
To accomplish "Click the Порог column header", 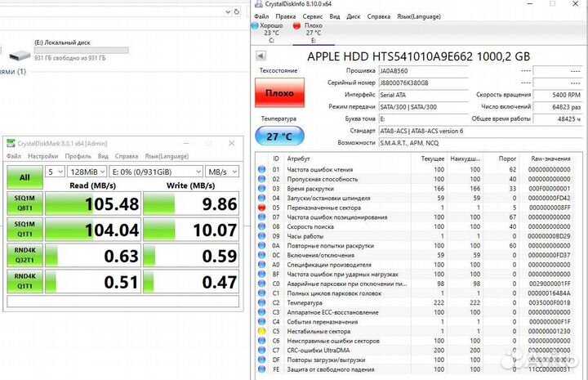I will (507, 159).
